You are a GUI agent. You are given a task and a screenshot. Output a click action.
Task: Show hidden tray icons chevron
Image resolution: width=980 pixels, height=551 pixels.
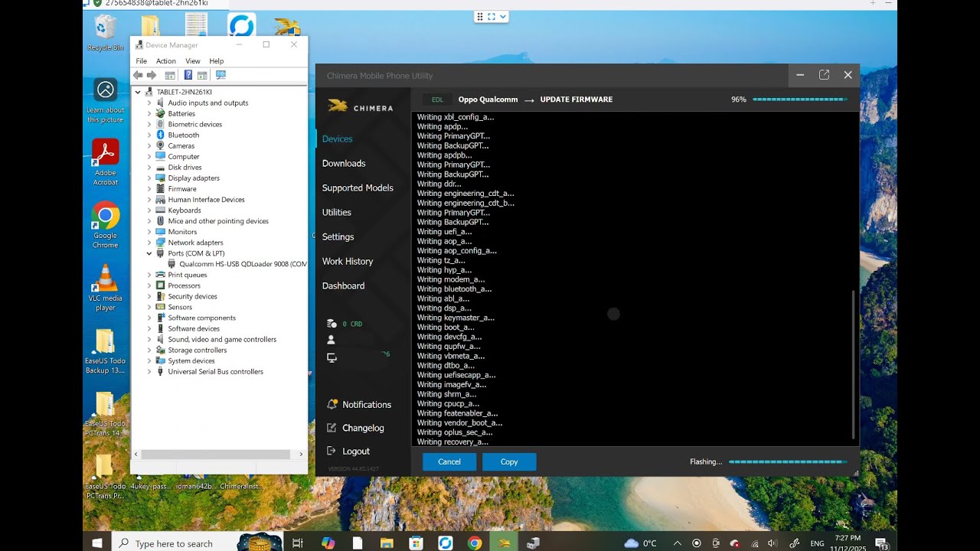(x=677, y=543)
